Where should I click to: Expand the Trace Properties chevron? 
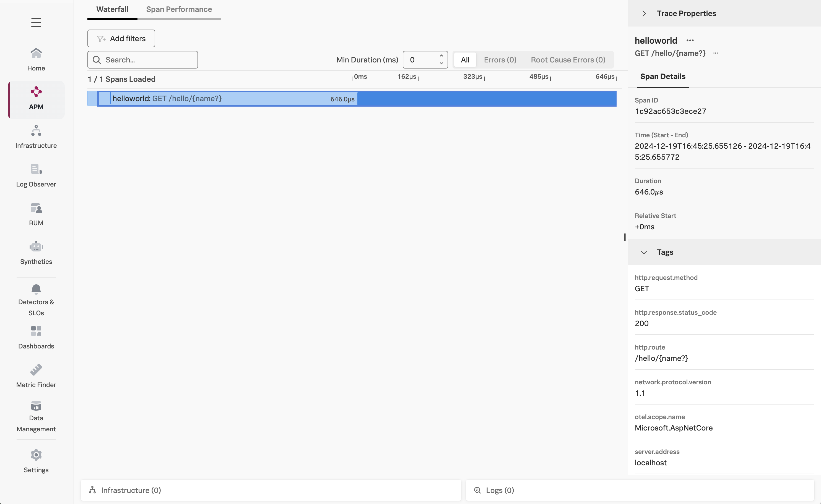pyautogui.click(x=644, y=13)
